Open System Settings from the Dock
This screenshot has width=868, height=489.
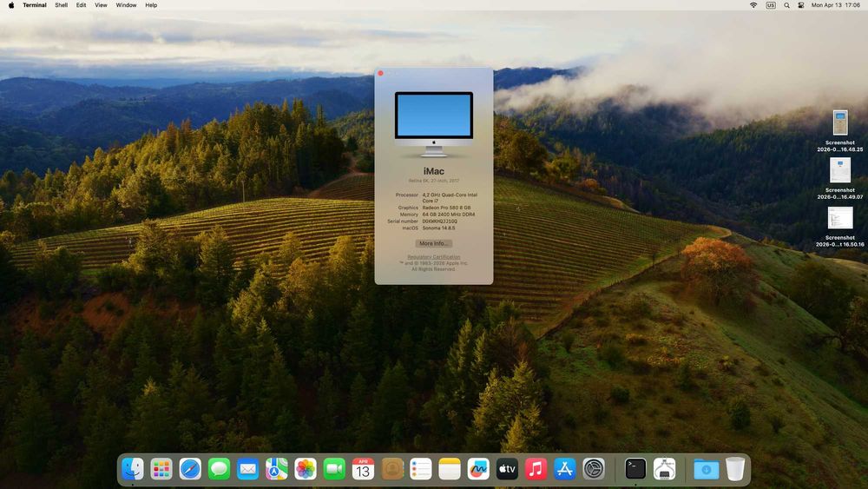coord(594,470)
